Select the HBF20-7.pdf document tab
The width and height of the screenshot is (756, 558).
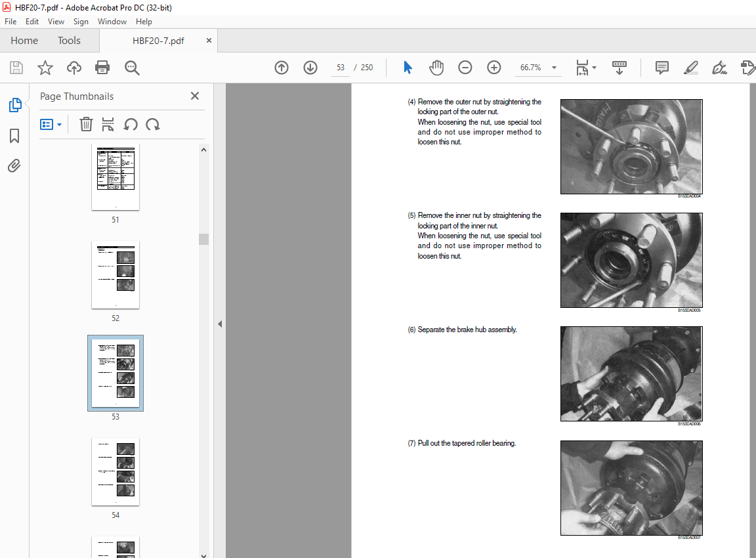pos(158,41)
